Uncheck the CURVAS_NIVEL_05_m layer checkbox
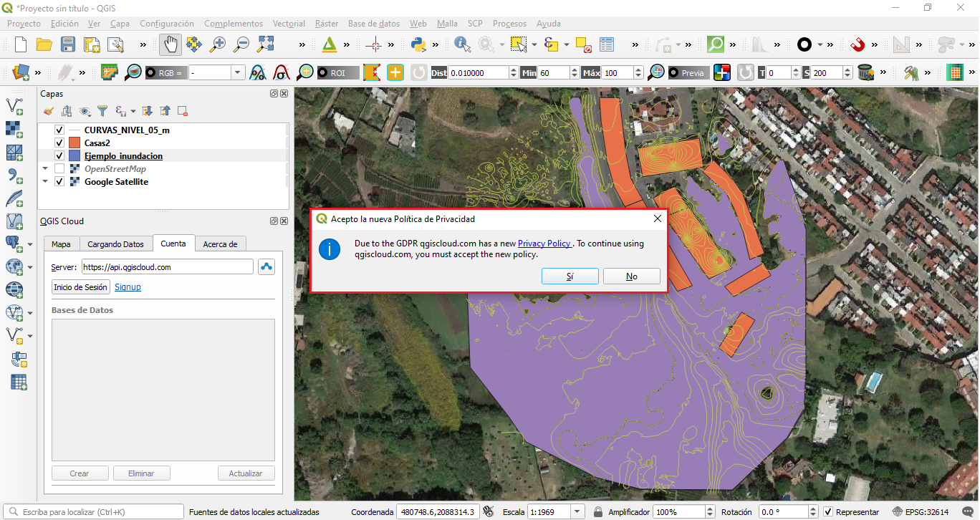Screen dimensions: 980x520 (x=59, y=130)
